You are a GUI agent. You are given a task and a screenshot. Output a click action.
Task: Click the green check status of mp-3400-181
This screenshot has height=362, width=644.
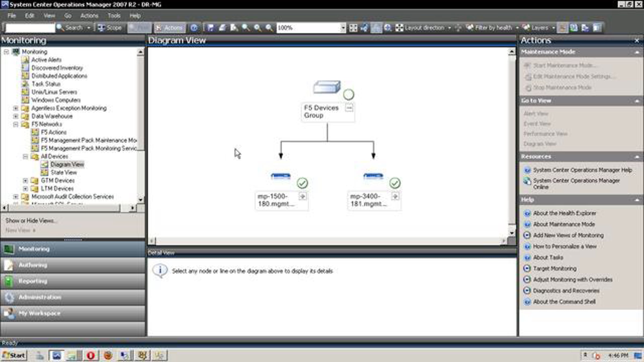395,183
